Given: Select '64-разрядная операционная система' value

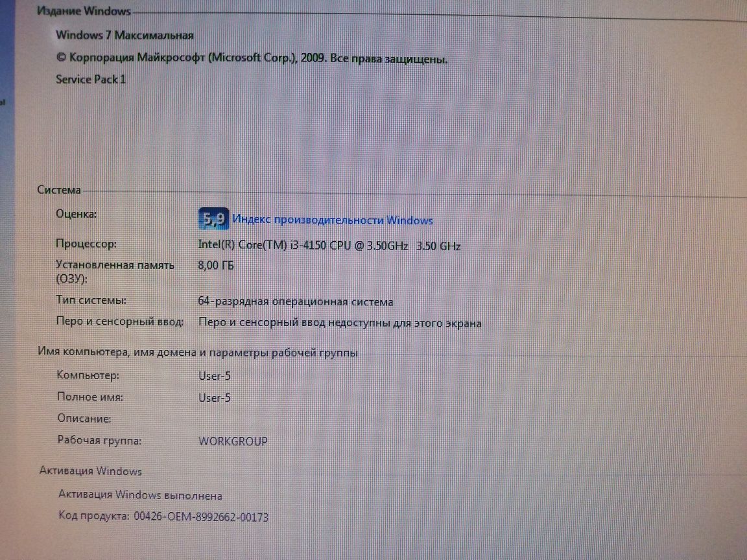Looking at the screenshot, I should 296,302.
